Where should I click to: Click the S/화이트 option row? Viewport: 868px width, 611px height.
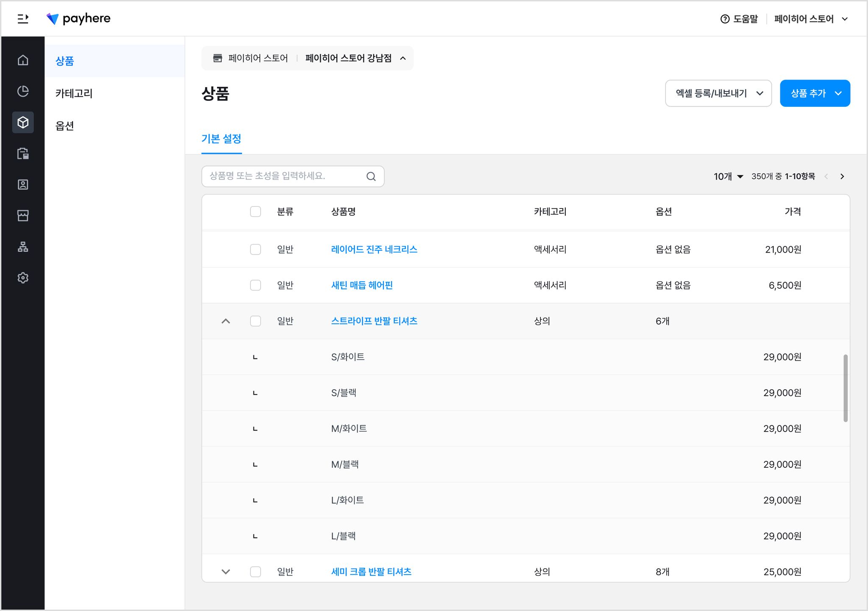tap(526, 357)
